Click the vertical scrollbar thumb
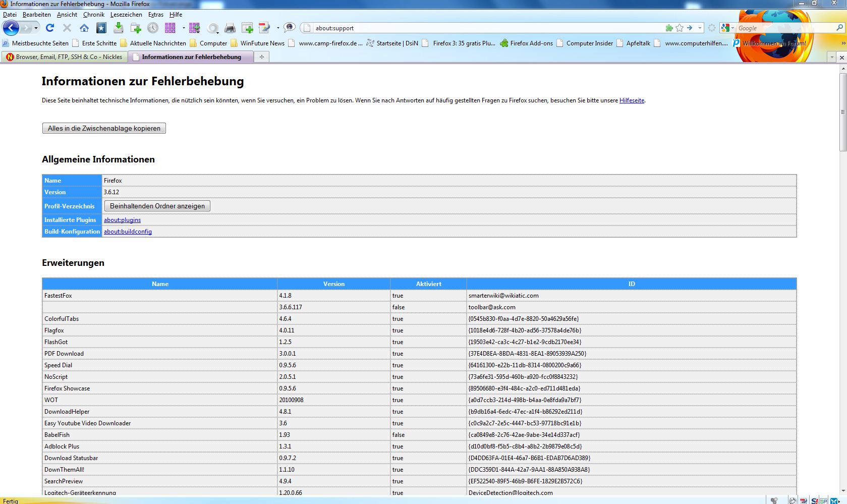 [x=843, y=111]
